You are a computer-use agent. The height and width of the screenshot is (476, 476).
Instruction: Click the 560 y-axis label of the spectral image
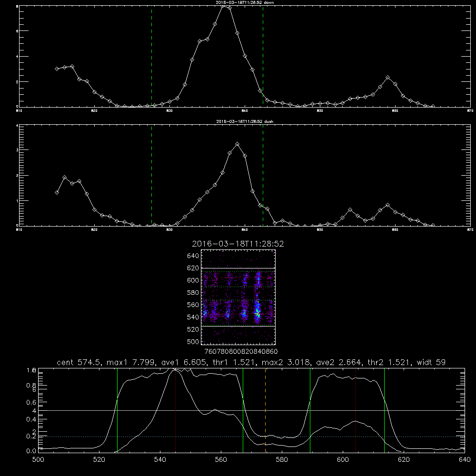pyautogui.click(x=193, y=305)
